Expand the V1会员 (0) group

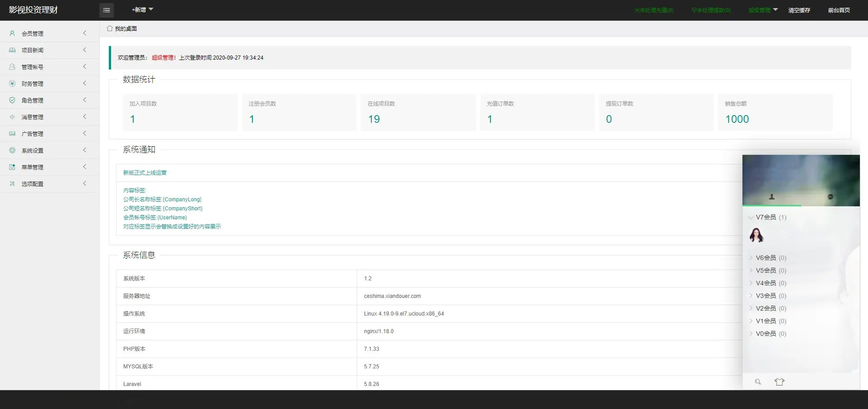pos(767,321)
